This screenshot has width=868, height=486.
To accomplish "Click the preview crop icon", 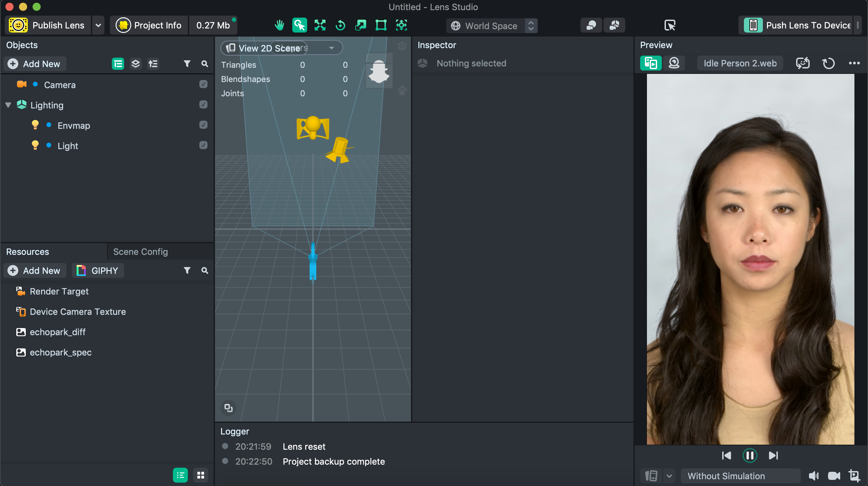I will pyautogui.click(x=854, y=476).
